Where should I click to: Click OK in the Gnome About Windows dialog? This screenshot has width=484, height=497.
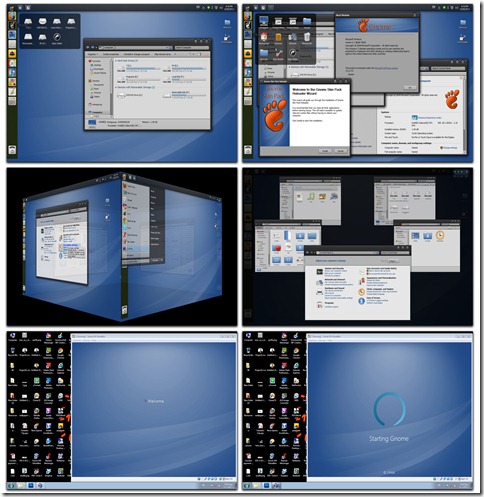(x=410, y=87)
